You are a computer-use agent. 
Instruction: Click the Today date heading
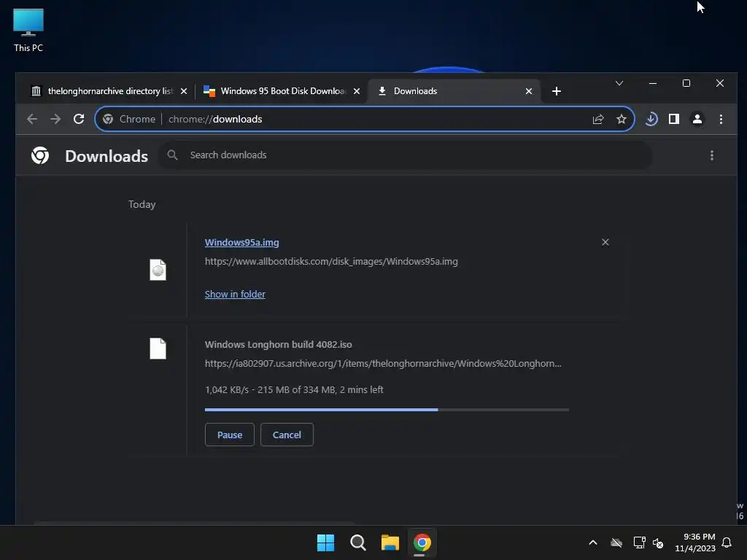pyautogui.click(x=142, y=204)
